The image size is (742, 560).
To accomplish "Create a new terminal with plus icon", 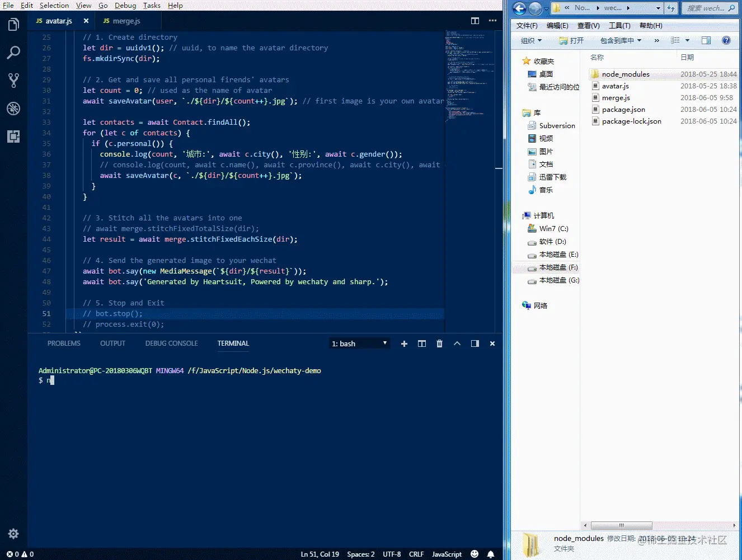I will point(404,343).
